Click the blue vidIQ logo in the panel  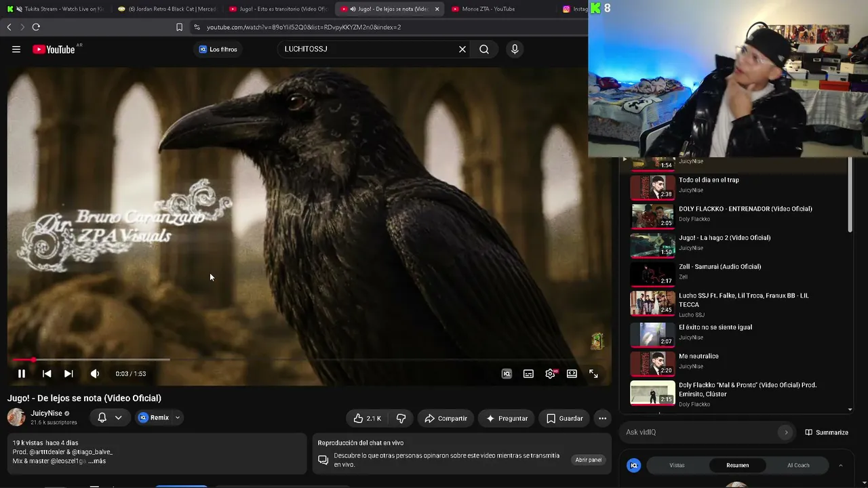click(634, 466)
